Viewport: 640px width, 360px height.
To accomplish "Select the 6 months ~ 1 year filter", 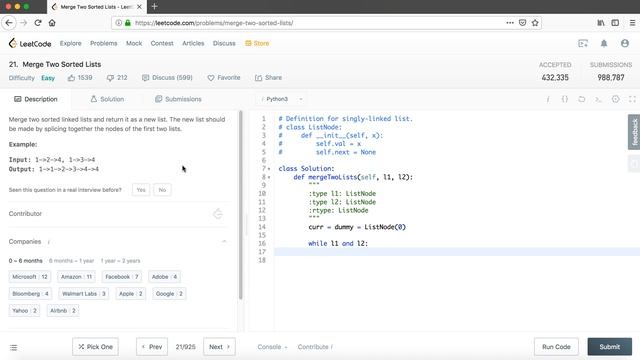I will 71,261.
